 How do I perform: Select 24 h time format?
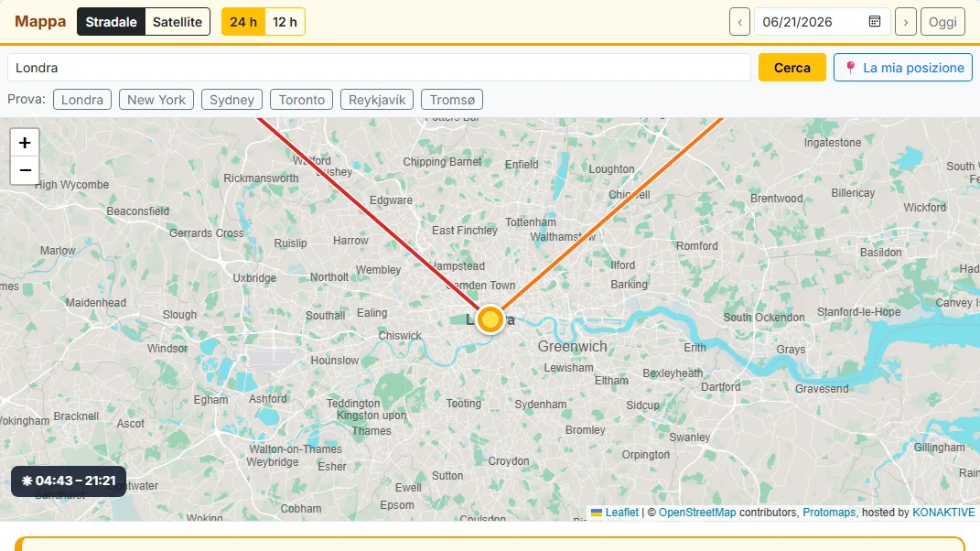(x=243, y=22)
